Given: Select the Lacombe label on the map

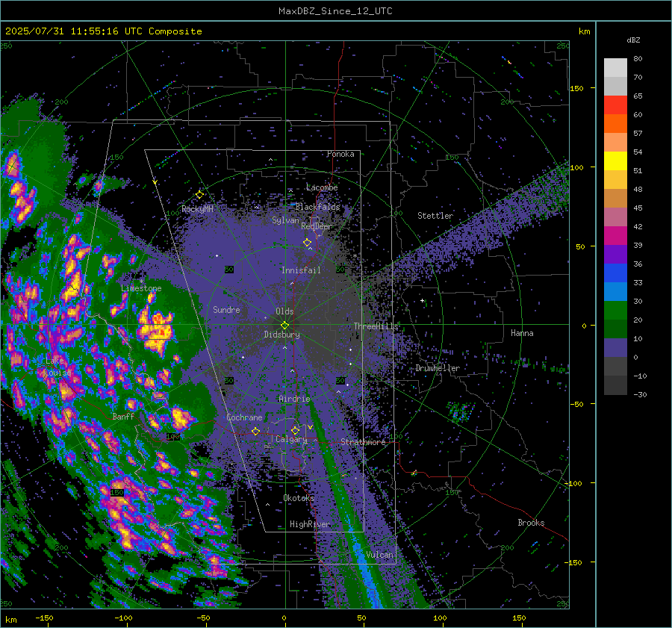Looking at the screenshot, I should click(x=322, y=187).
